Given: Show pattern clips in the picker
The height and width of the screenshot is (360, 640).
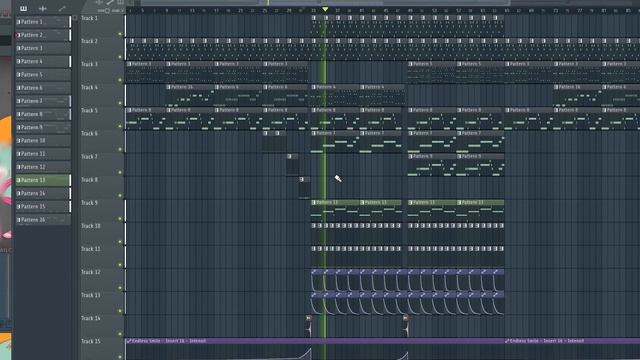Looking at the screenshot, I should point(24,8).
